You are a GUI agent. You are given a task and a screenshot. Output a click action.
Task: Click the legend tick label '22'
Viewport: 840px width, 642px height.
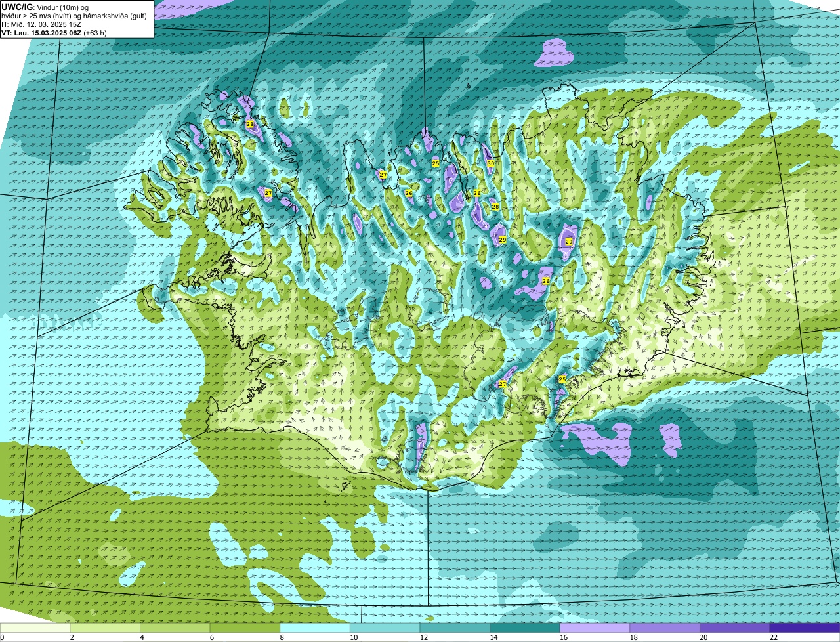(774, 637)
